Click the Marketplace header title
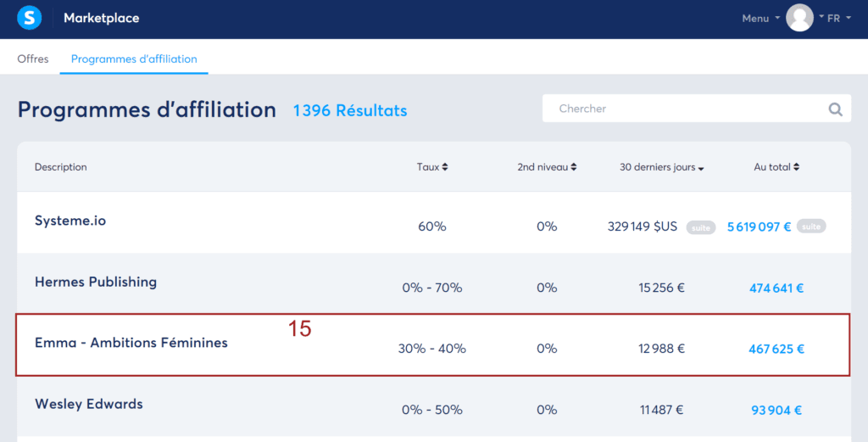This screenshot has height=442, width=868. tap(102, 19)
